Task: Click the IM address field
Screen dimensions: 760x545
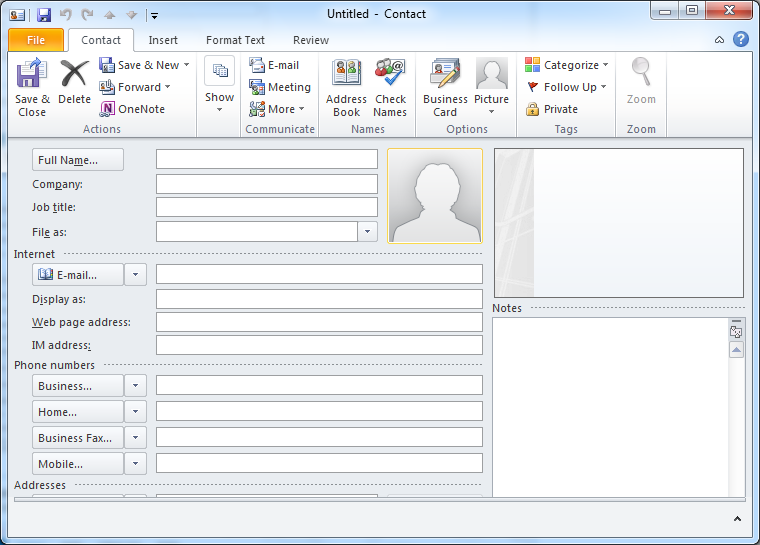Action: pos(319,345)
